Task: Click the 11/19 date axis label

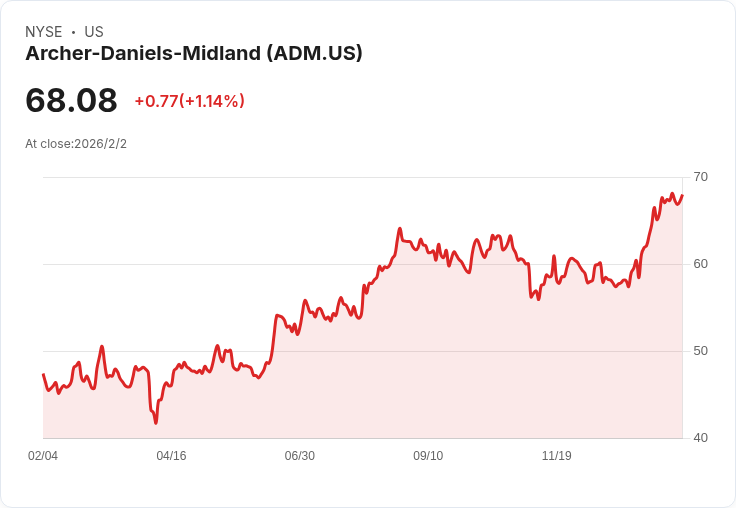Action: point(557,456)
